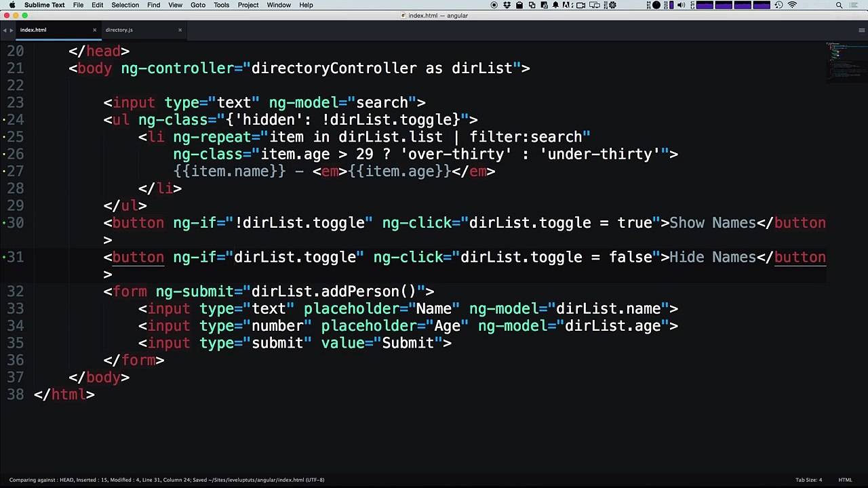
Task: Open the Tab Size: 4 setting
Action: pos(808,480)
